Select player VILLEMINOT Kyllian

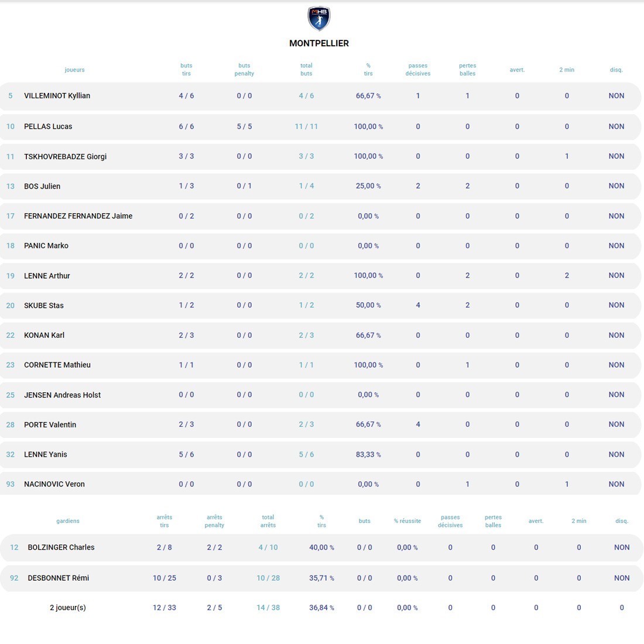57,96
